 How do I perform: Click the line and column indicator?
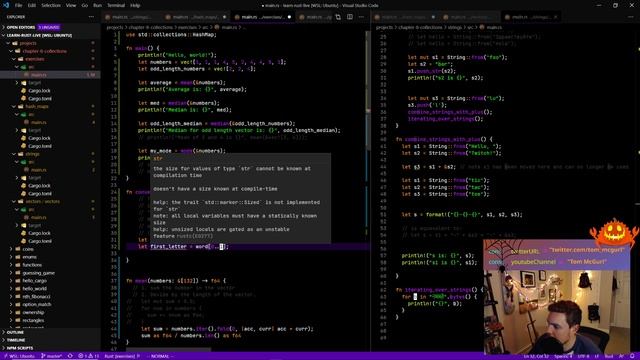[x=536, y=356]
